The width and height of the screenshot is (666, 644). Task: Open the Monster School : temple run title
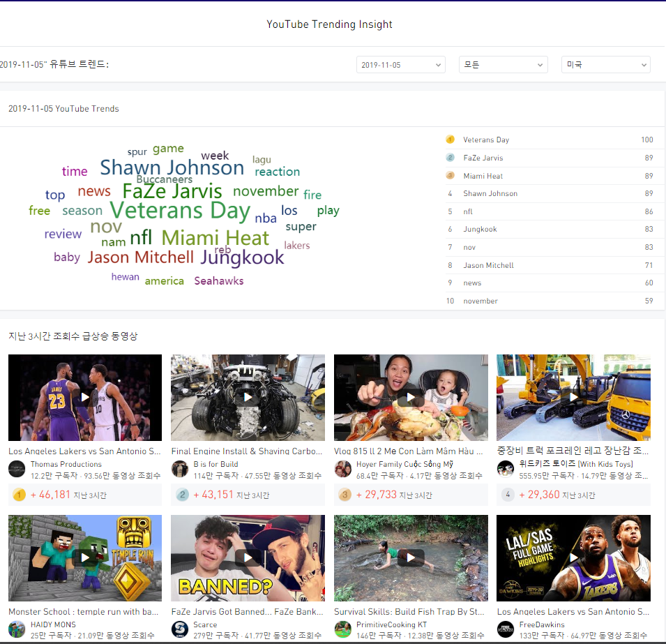(83, 612)
